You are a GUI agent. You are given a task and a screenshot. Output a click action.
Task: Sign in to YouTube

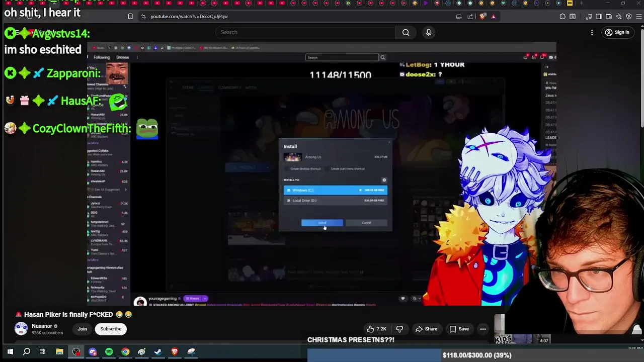pos(617,32)
